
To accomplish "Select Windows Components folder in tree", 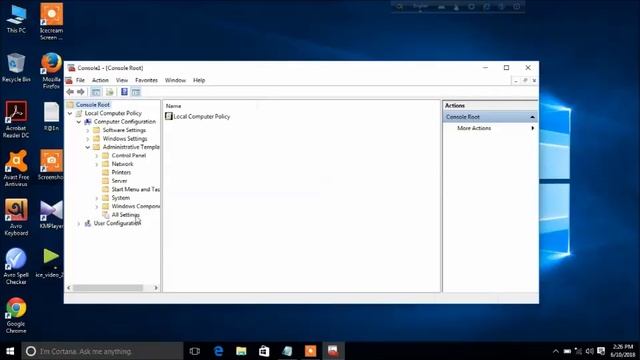I will 136,206.
